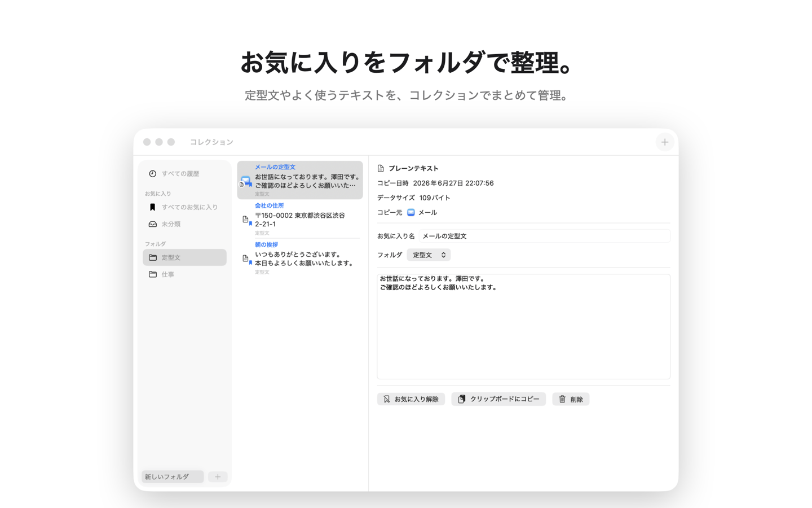
Task: Click the bookmark icon beside すべてのお気に入り
Action: pyautogui.click(x=152, y=207)
